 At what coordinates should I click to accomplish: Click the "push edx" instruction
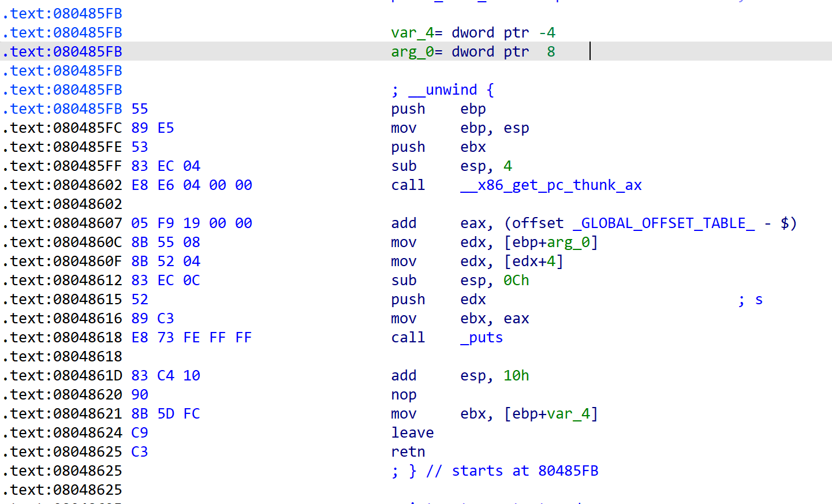point(438,299)
